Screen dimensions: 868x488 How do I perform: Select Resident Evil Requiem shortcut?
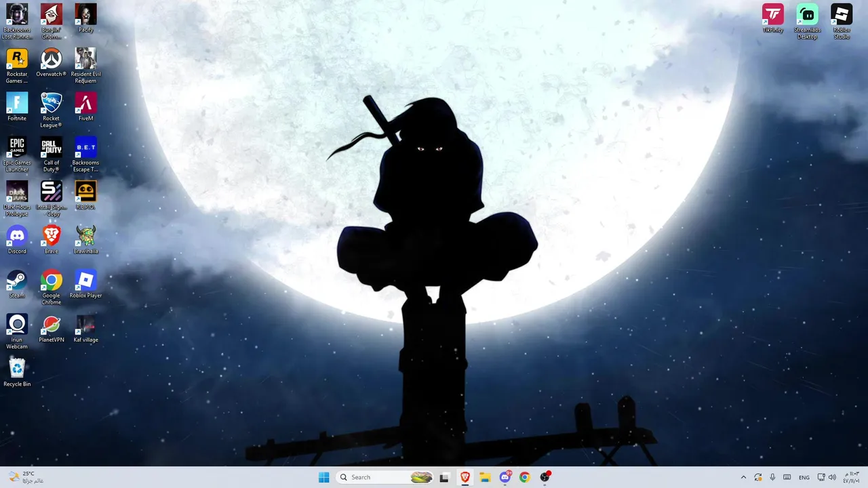[x=85, y=66]
